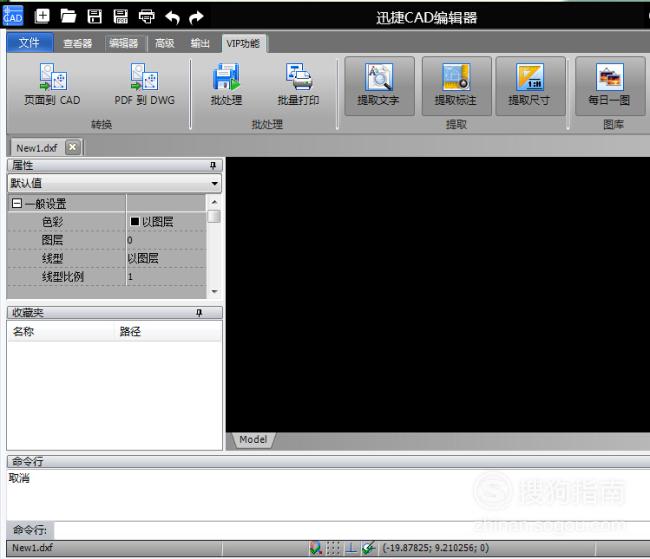This screenshot has height=559, width=650.
Task: Toggle the green checkmark status bar icon
Action: tap(369, 548)
